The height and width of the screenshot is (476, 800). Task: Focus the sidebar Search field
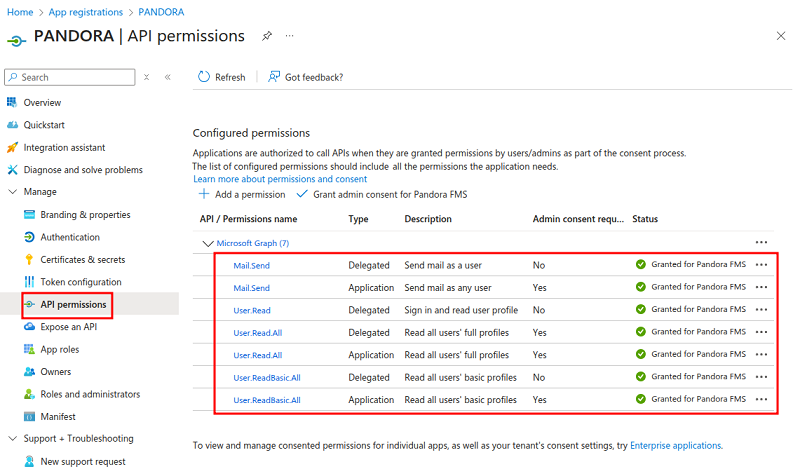click(x=70, y=77)
